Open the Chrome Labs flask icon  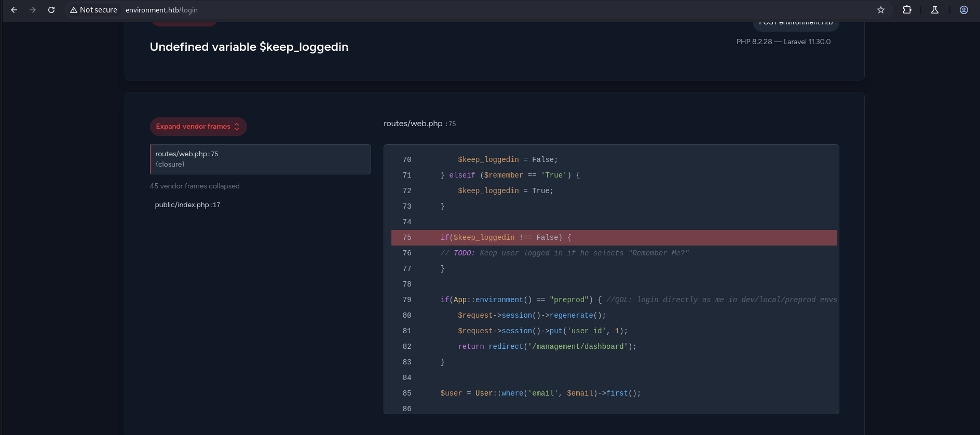(935, 10)
